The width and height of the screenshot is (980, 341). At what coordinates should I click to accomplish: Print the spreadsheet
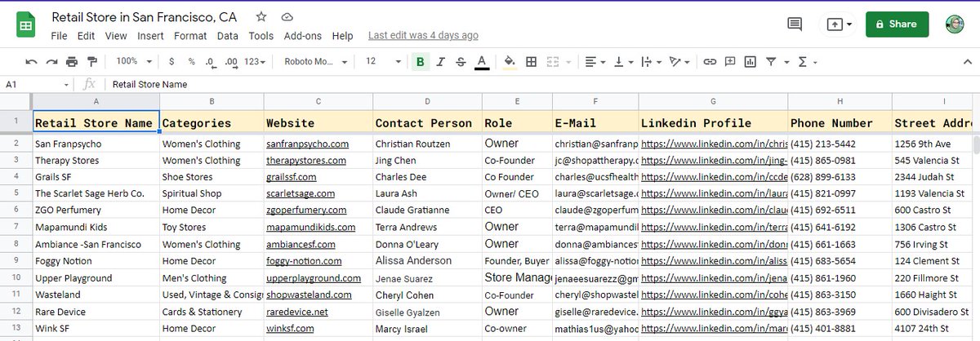[x=71, y=61]
